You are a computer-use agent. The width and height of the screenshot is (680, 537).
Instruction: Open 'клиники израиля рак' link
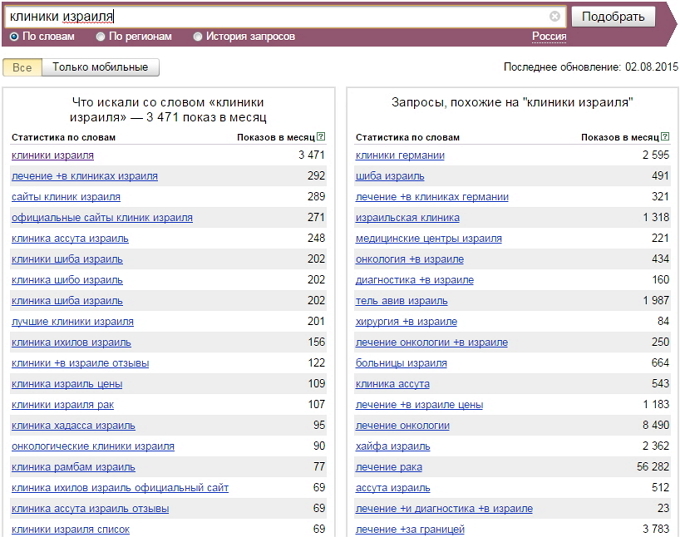point(62,405)
